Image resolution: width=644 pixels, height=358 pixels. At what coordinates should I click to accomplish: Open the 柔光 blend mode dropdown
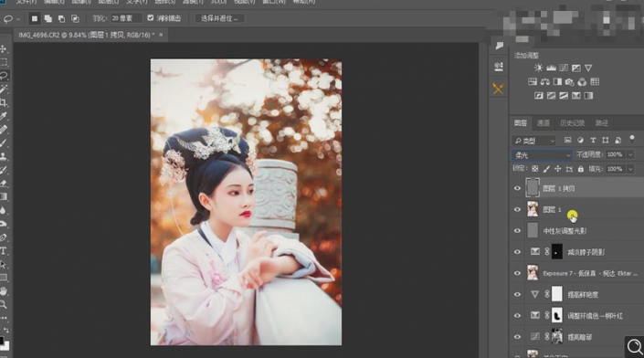click(x=542, y=154)
